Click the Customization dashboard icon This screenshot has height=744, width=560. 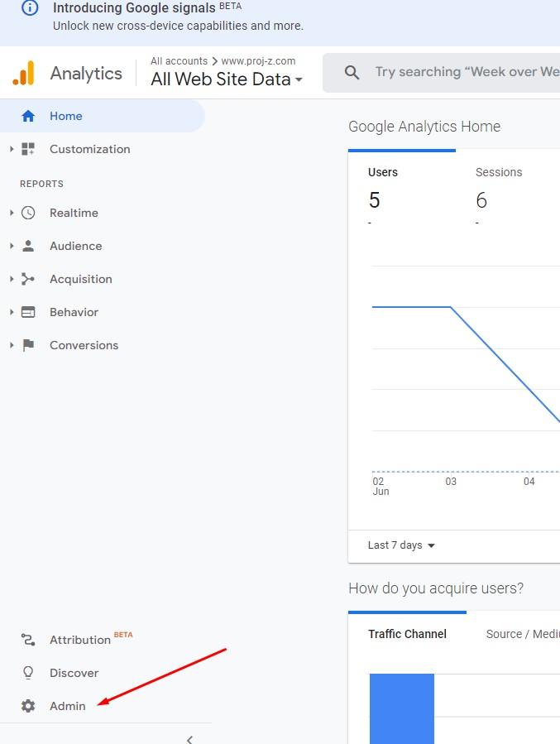[28, 149]
